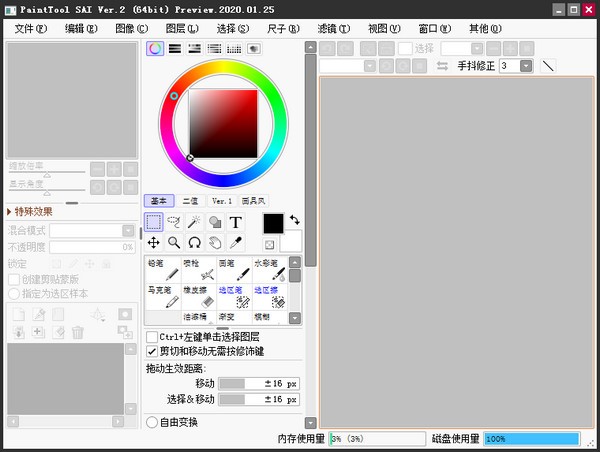600x452 pixels.
Task: Enable Ctrl+左键单击选择图层 checkbox
Action: coord(152,337)
